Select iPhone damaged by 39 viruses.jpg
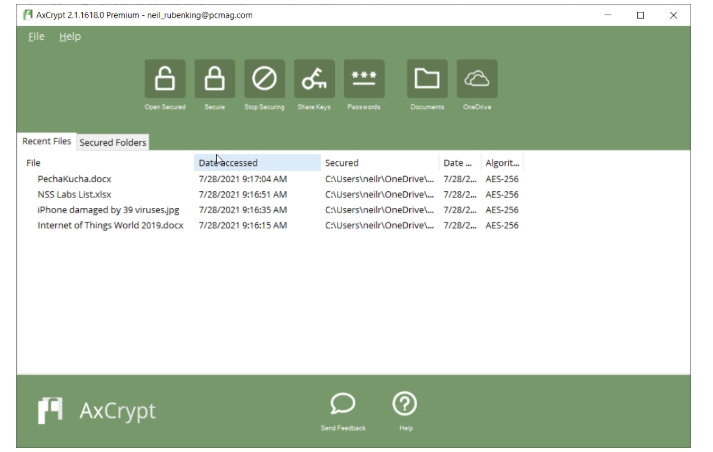The width and height of the screenshot is (713, 452). point(109,210)
